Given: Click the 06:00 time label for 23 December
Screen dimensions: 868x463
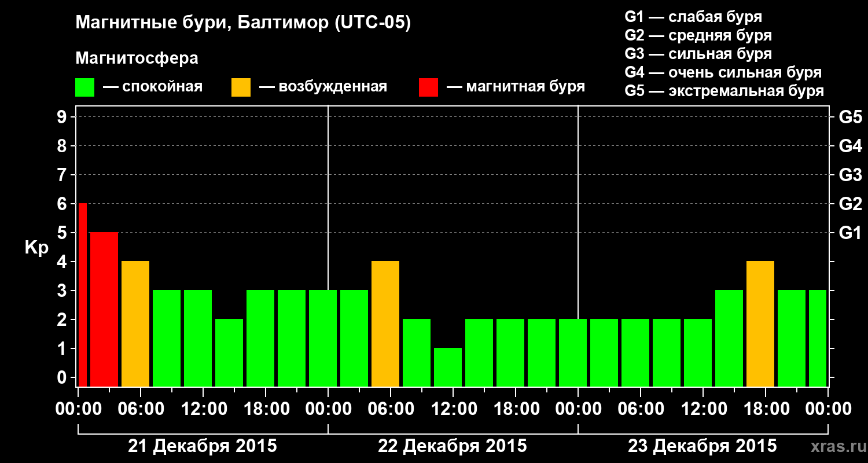Looking at the screenshot, I should pyautogui.click(x=641, y=409).
